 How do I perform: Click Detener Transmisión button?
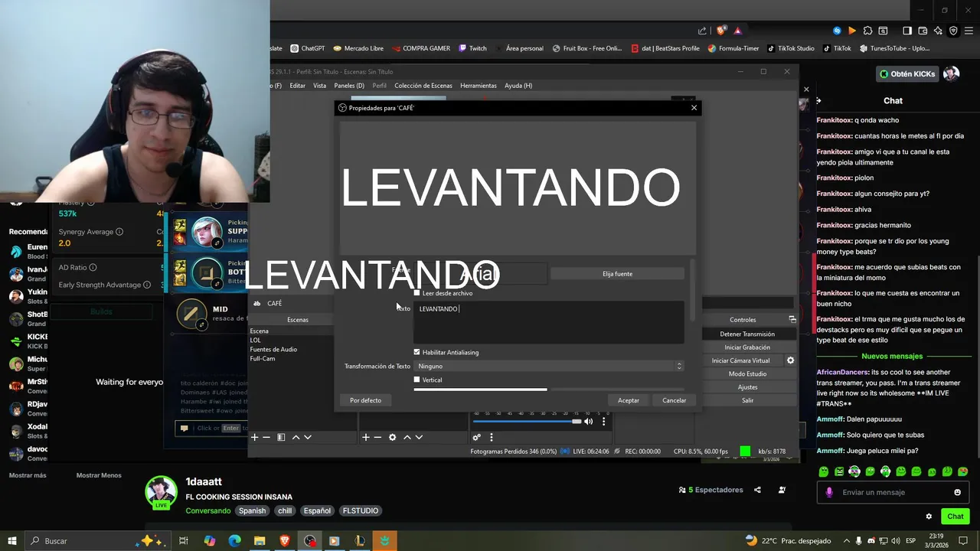coord(747,334)
